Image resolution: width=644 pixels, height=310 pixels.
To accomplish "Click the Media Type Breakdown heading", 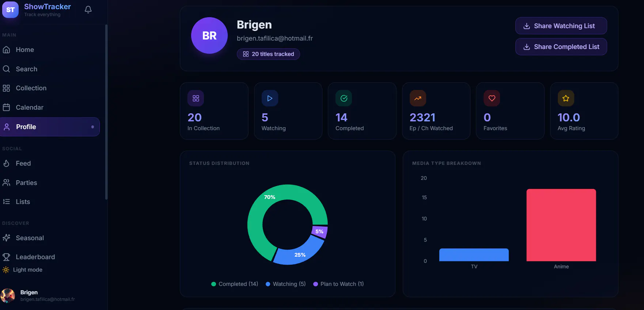I will 447,163.
